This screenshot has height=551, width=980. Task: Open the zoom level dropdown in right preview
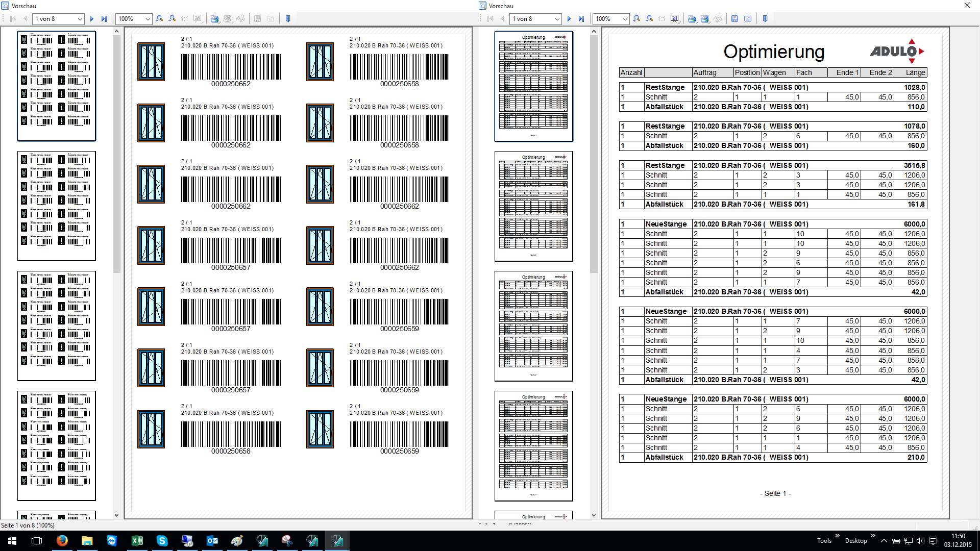click(x=625, y=19)
